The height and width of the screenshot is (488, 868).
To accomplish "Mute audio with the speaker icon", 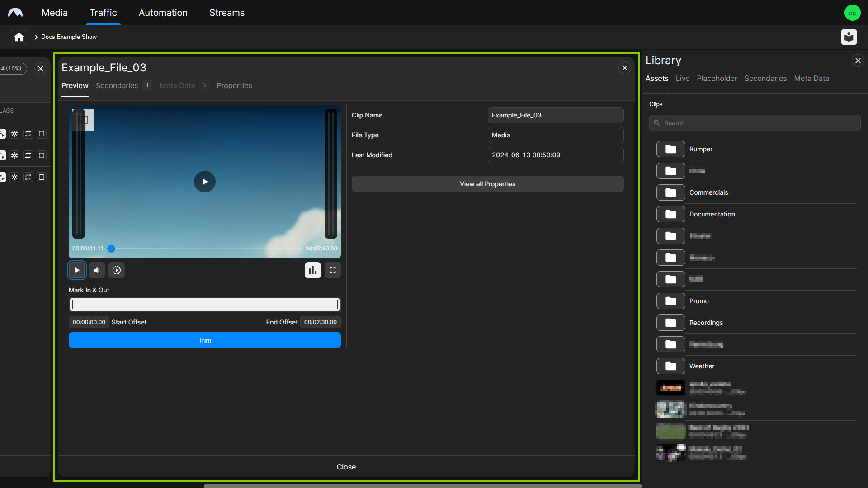I will tap(97, 270).
